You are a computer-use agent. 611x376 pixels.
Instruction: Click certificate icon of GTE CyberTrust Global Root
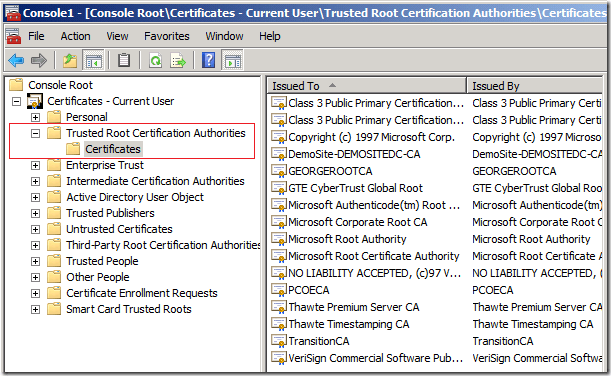tap(279, 188)
